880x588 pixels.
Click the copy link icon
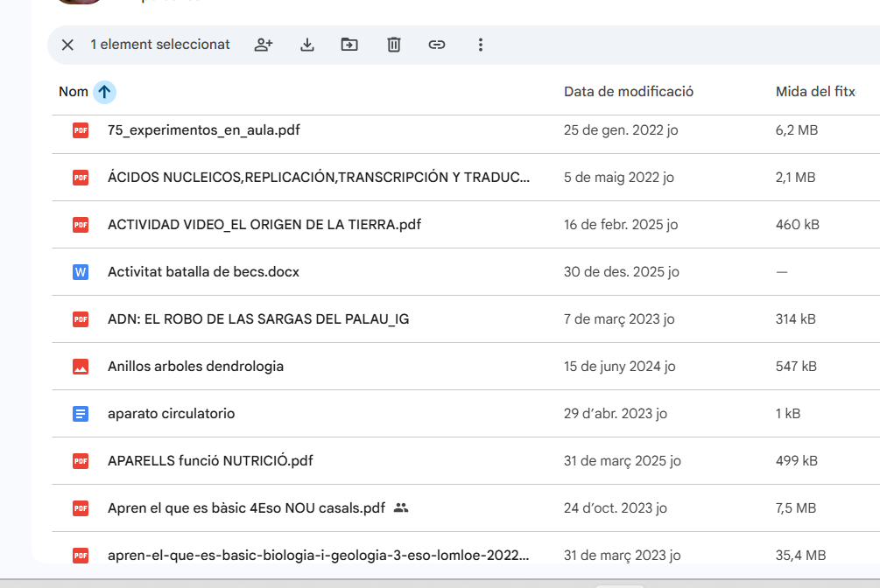click(437, 45)
